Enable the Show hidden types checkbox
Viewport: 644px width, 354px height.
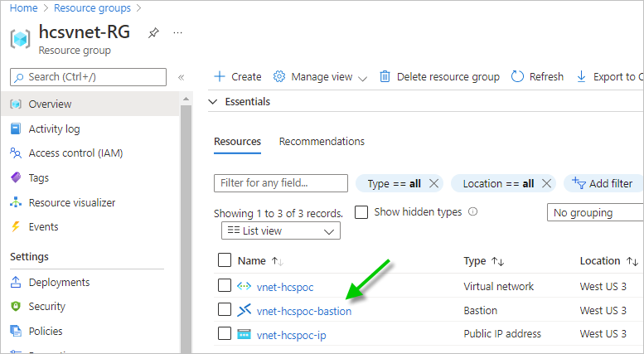pos(361,212)
